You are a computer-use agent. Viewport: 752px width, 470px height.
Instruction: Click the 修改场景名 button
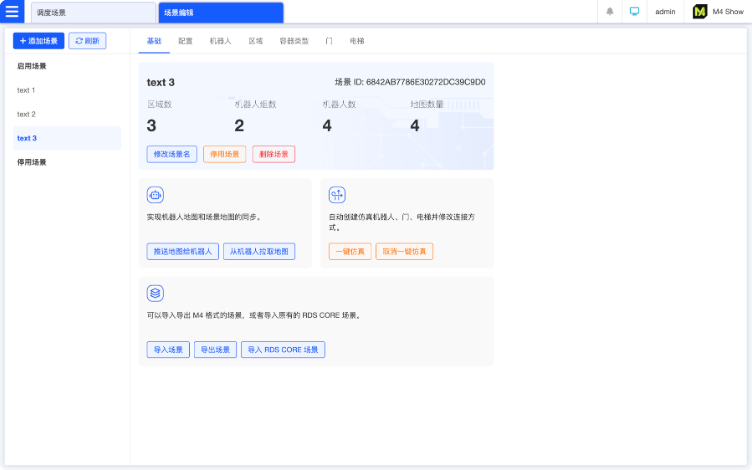click(x=171, y=154)
